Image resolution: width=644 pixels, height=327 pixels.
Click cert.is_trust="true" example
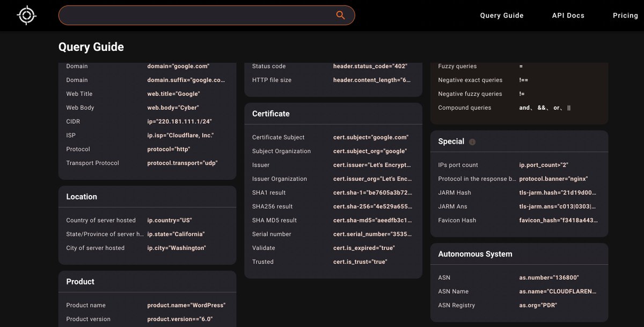point(360,262)
